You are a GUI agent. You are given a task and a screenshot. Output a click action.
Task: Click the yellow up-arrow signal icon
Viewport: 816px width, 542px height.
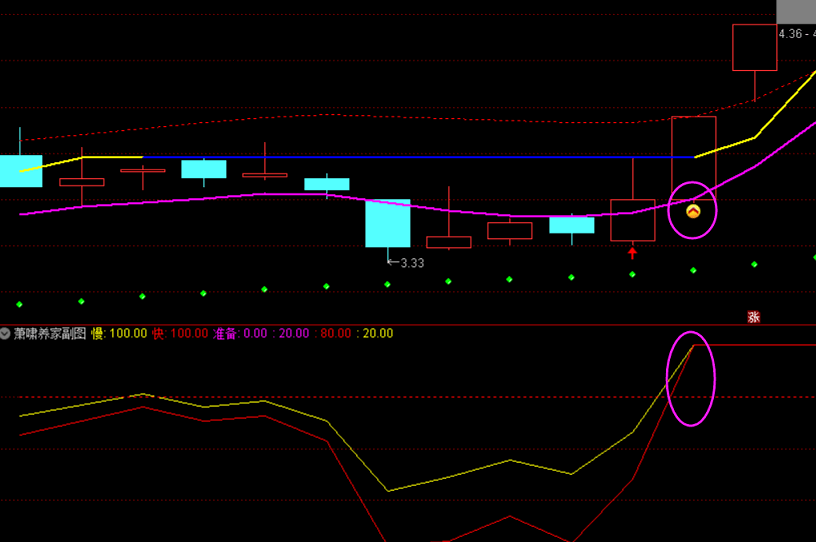click(x=693, y=211)
